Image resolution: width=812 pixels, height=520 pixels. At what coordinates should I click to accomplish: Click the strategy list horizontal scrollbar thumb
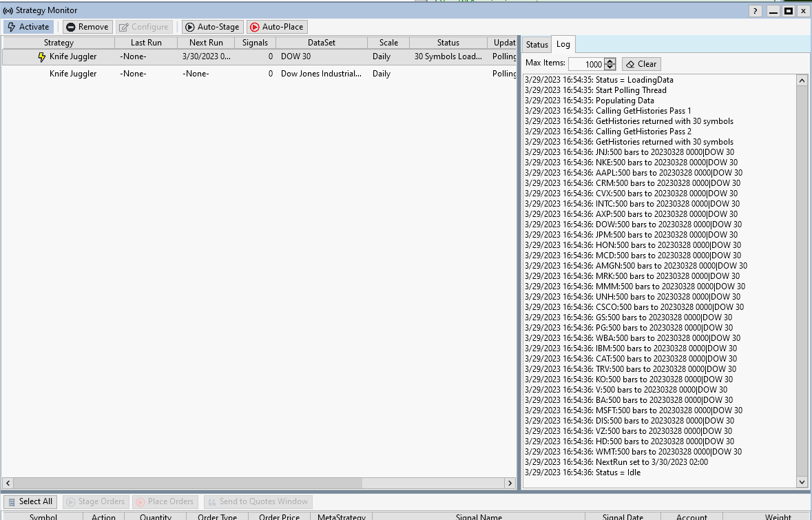point(187,483)
